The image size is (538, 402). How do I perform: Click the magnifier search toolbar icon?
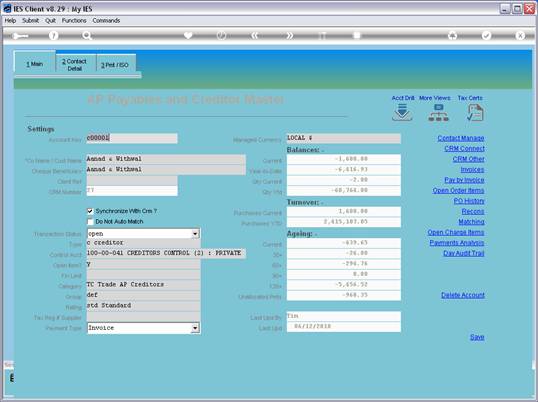(87, 35)
